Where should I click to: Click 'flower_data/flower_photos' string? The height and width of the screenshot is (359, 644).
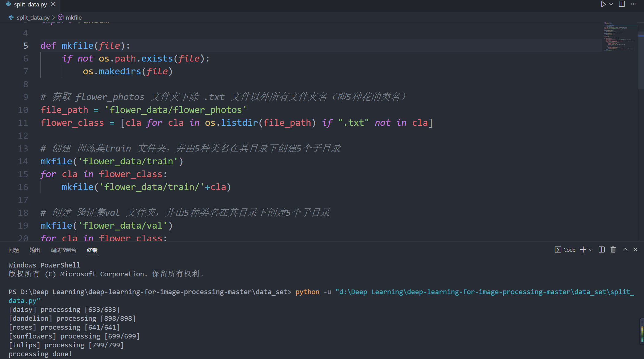pyautogui.click(x=176, y=110)
